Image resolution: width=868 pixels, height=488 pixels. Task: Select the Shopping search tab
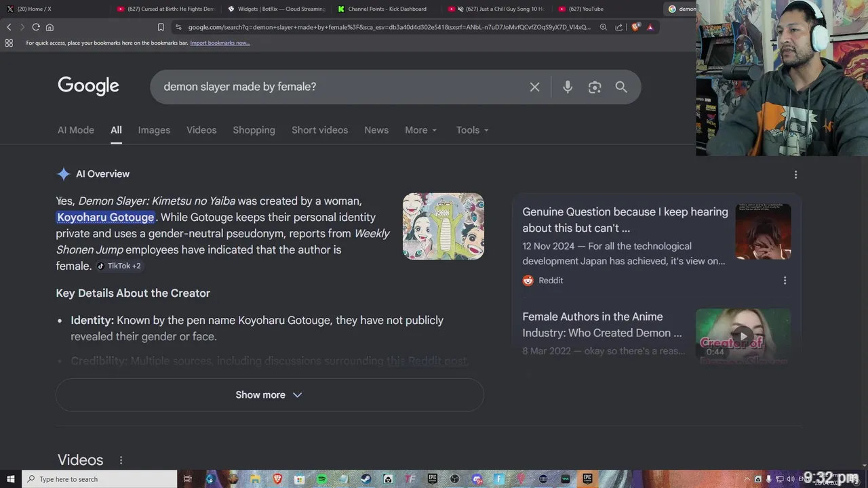(x=254, y=130)
